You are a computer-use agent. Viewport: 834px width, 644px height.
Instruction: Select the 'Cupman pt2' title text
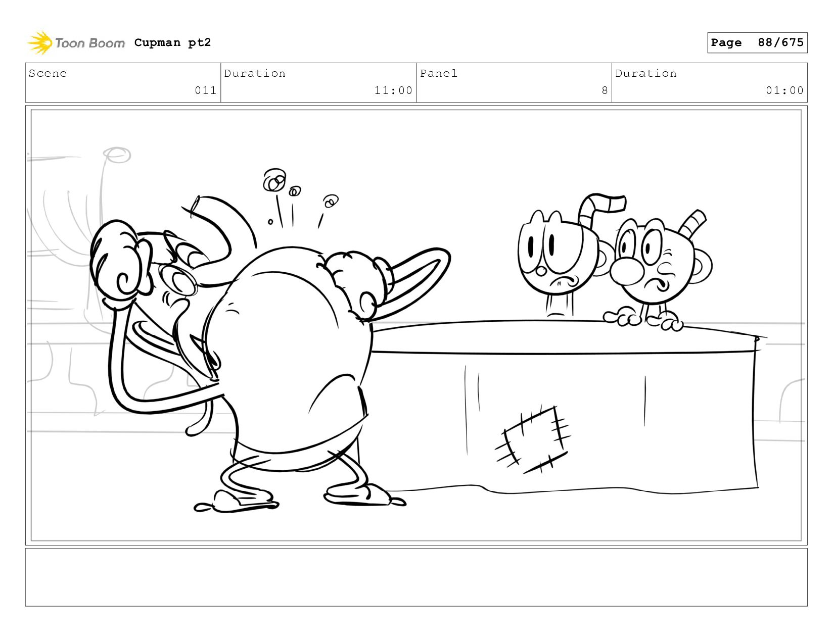(x=172, y=42)
